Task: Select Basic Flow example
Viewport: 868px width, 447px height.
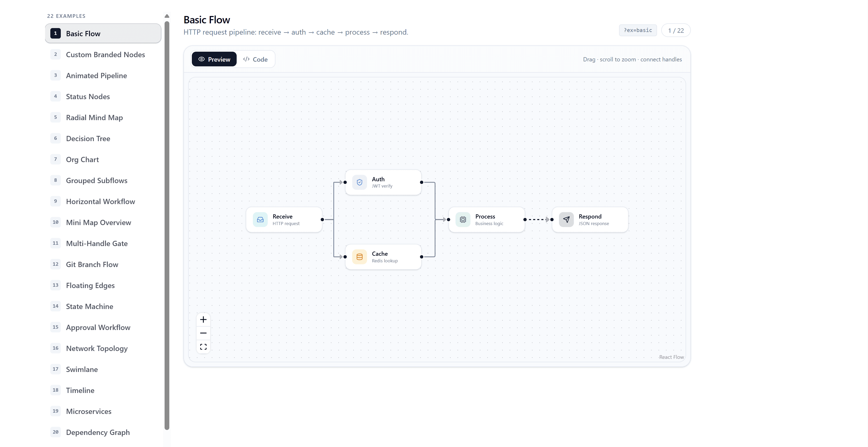Action: click(x=103, y=33)
